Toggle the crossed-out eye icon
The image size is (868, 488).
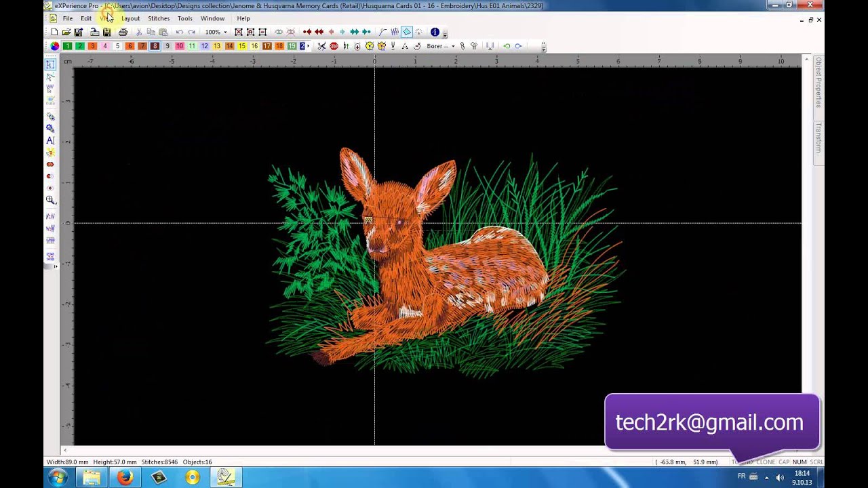[291, 32]
